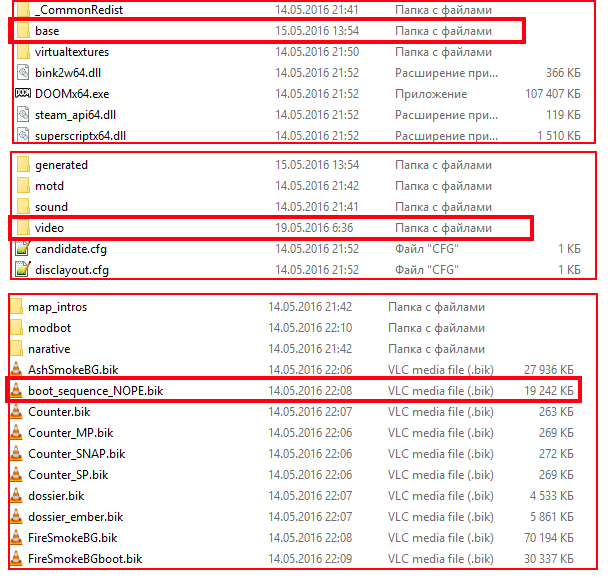Select the modbot folder name

pos(50,328)
